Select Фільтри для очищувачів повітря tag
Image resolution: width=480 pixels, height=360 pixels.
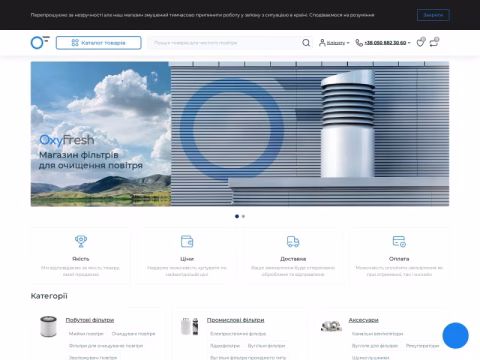[x=106, y=346]
